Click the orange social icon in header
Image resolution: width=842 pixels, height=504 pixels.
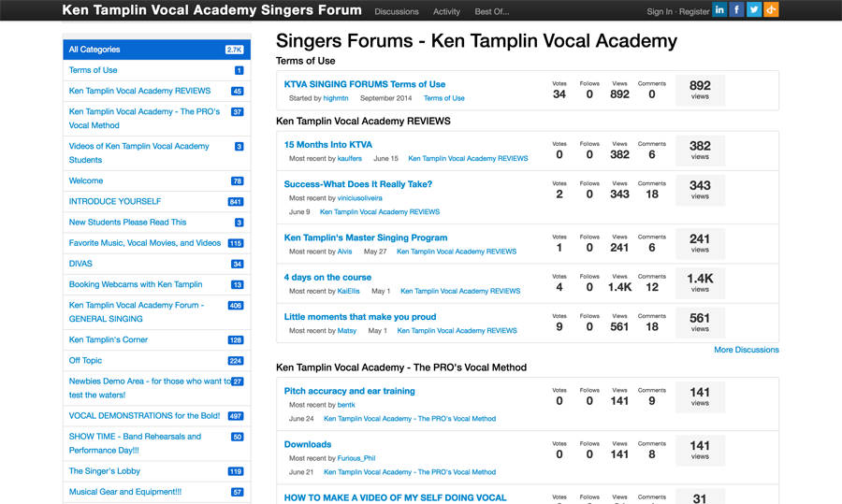[771, 9]
